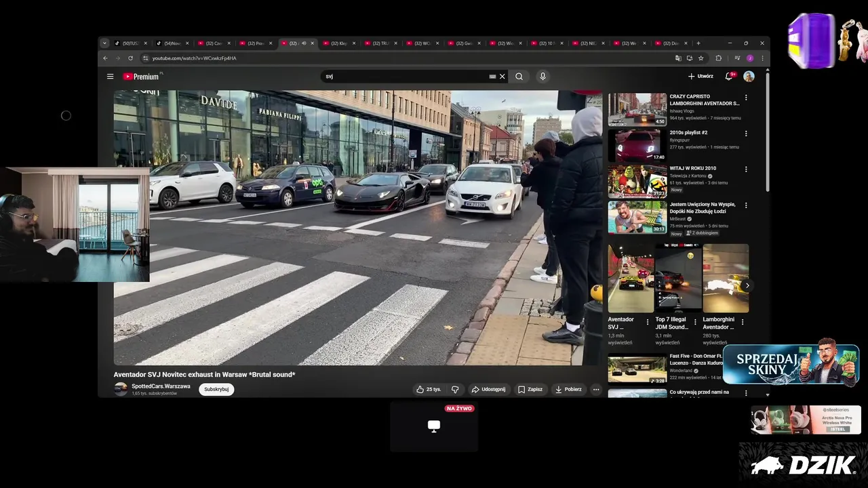This screenshot has width=868, height=488.
Task: Open YouTube notifications bell
Action: (729, 77)
